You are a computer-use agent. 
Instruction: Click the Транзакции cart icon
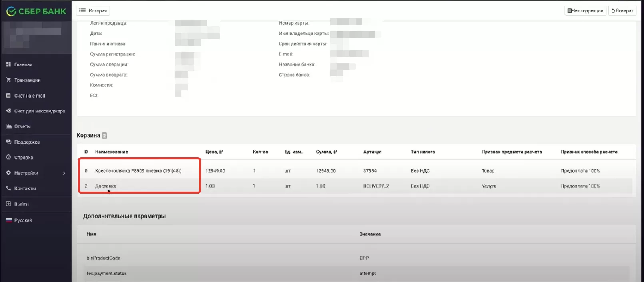pyautogui.click(x=8, y=80)
